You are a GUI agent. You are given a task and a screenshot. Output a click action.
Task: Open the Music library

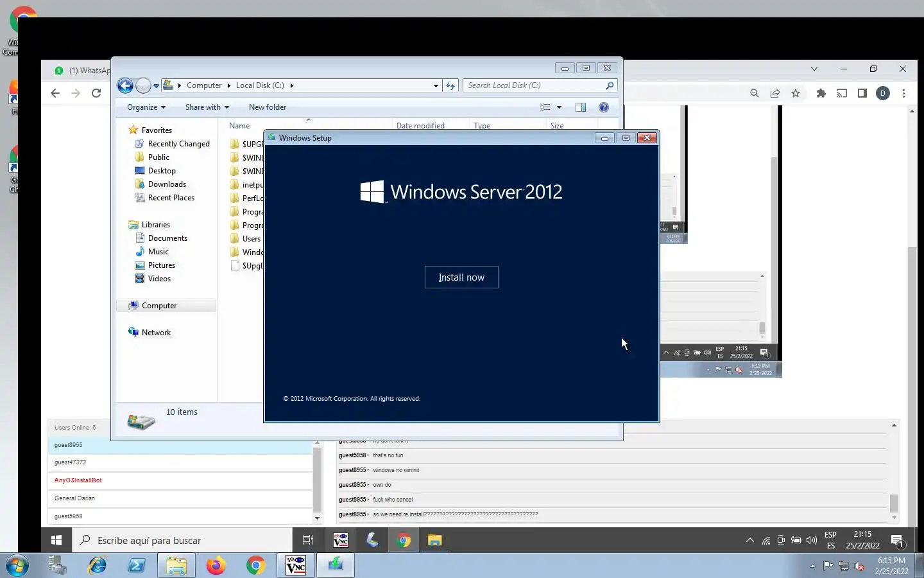point(158,252)
